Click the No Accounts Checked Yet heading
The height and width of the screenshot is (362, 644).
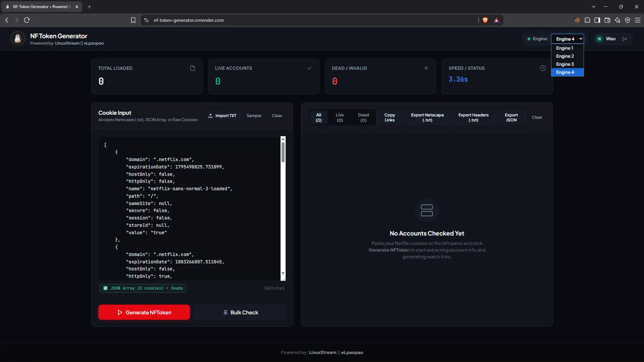[427, 233]
